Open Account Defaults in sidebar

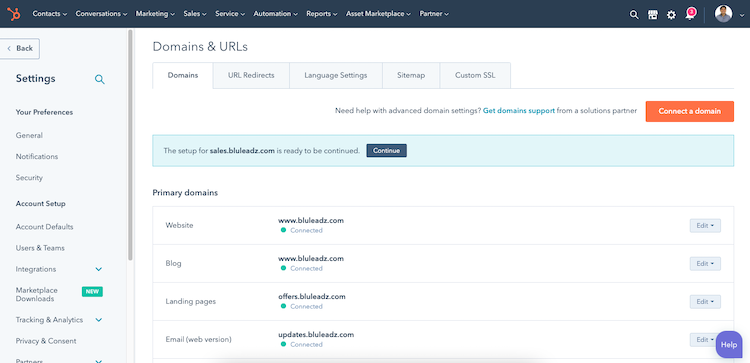[x=44, y=227]
